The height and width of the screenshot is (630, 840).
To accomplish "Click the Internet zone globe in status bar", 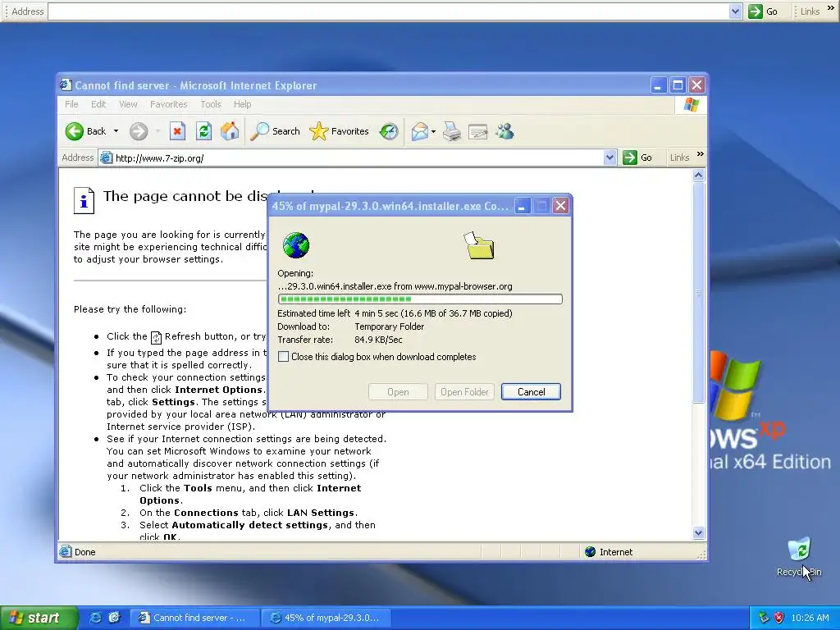I will click(x=591, y=552).
